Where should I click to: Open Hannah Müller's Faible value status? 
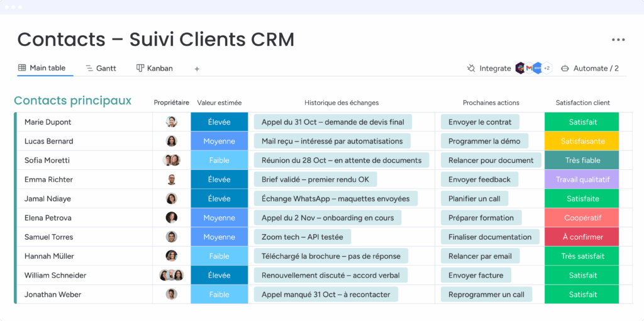tap(219, 256)
